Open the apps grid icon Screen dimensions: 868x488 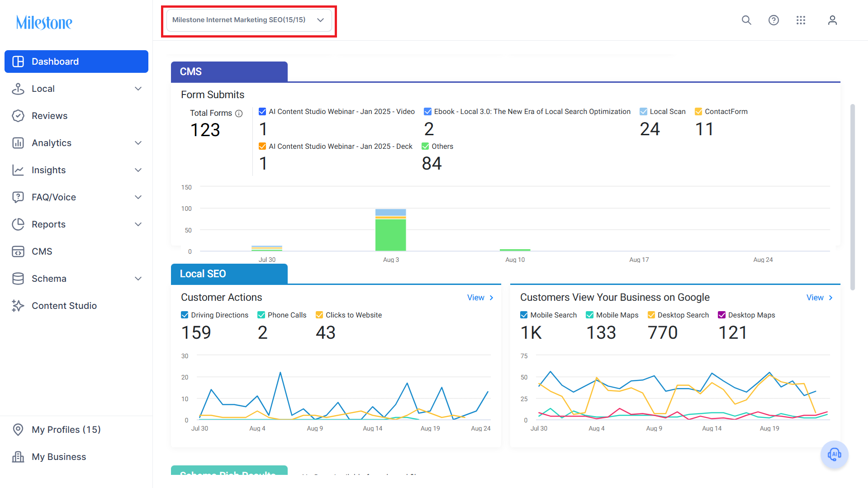801,20
